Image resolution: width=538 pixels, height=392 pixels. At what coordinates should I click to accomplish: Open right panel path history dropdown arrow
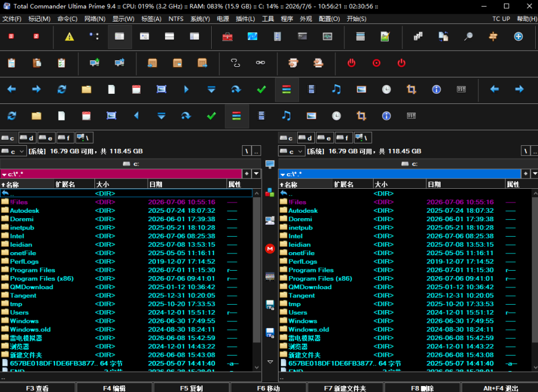point(534,174)
